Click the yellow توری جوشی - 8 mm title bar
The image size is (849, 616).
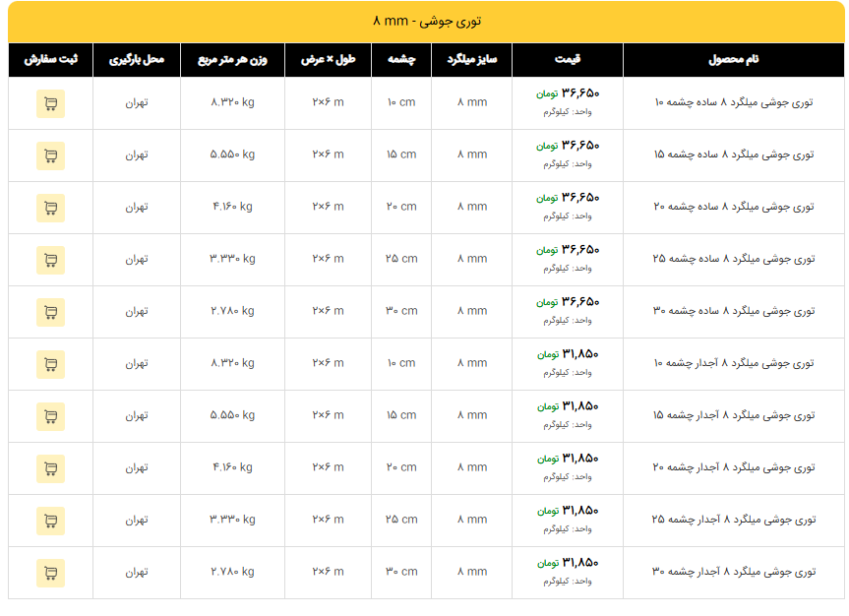click(x=426, y=22)
